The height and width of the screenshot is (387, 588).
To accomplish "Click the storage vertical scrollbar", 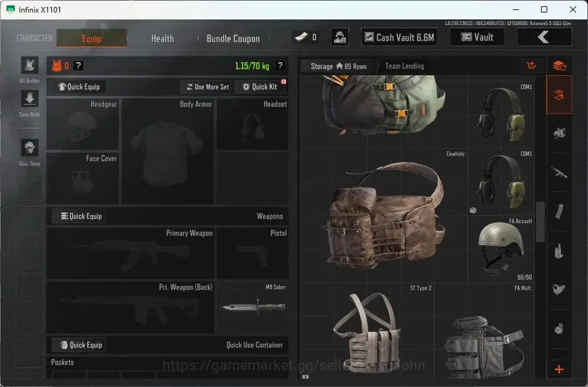I will click(540, 221).
